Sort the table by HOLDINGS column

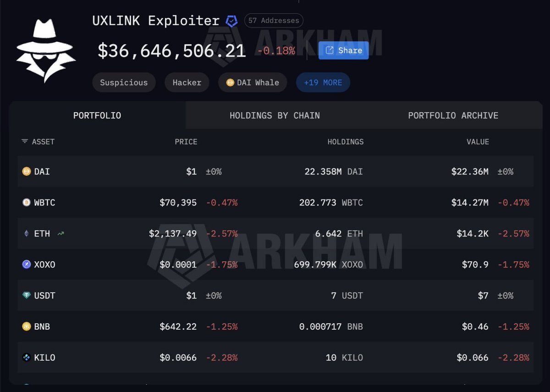pos(346,142)
